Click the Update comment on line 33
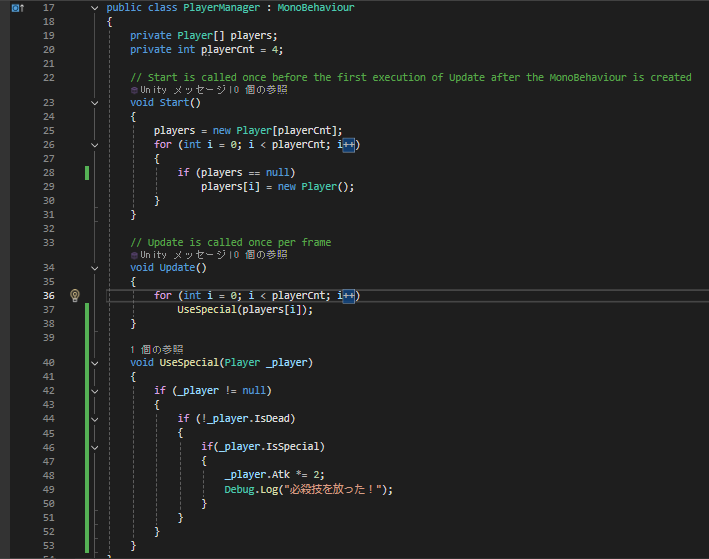 pyautogui.click(x=231, y=243)
